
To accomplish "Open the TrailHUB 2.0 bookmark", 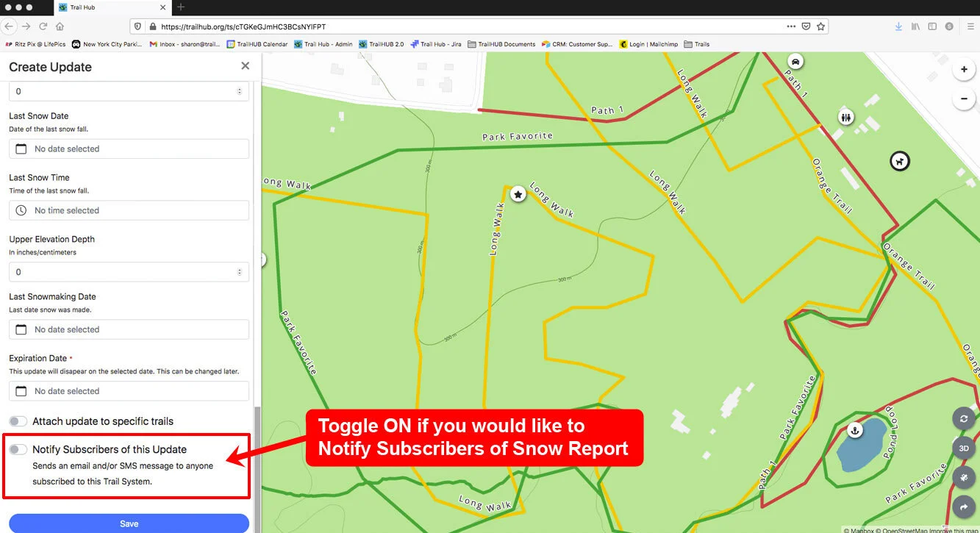I will click(382, 44).
